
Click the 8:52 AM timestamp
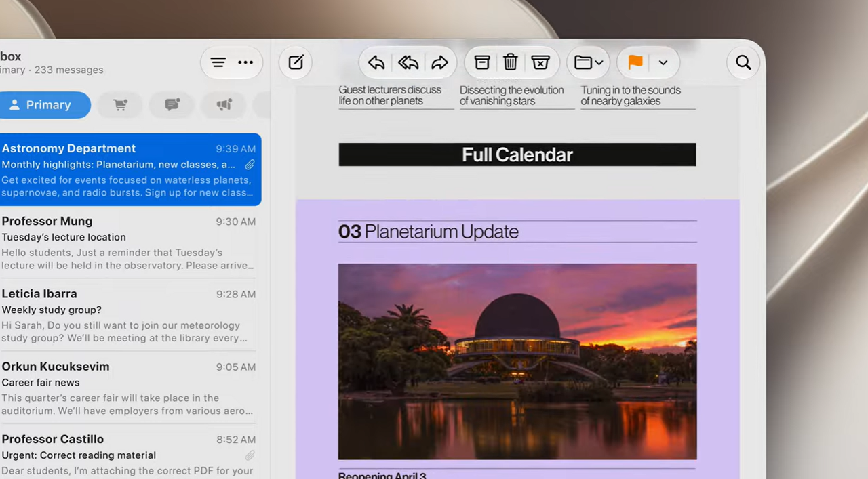236,440
